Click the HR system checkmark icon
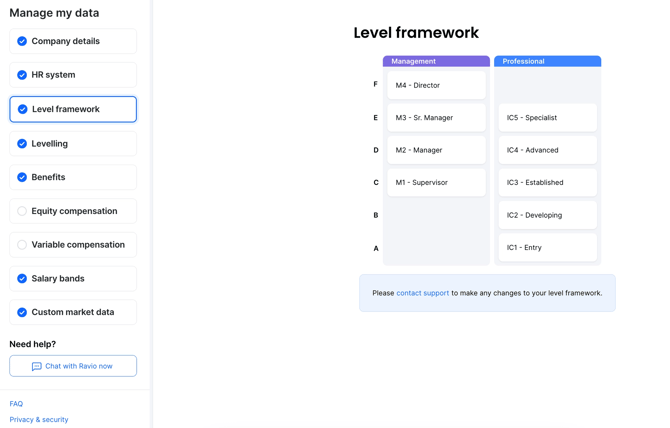Viewport: 670px width, 428px height. click(x=22, y=75)
